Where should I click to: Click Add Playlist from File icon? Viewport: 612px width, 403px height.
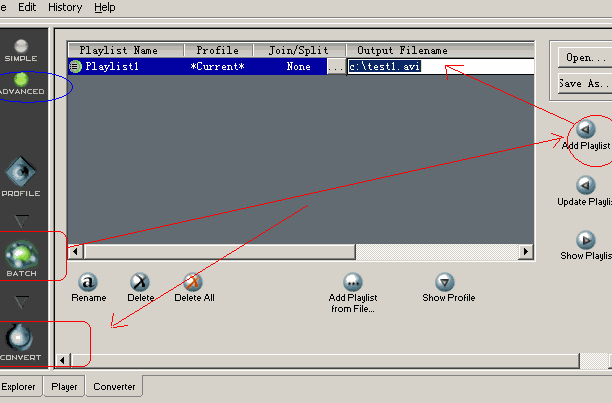(x=352, y=282)
